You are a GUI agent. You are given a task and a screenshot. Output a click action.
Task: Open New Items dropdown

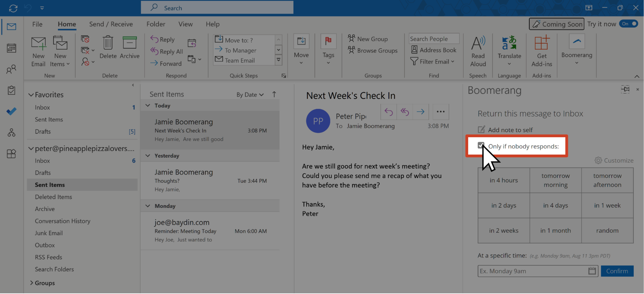pyautogui.click(x=60, y=51)
